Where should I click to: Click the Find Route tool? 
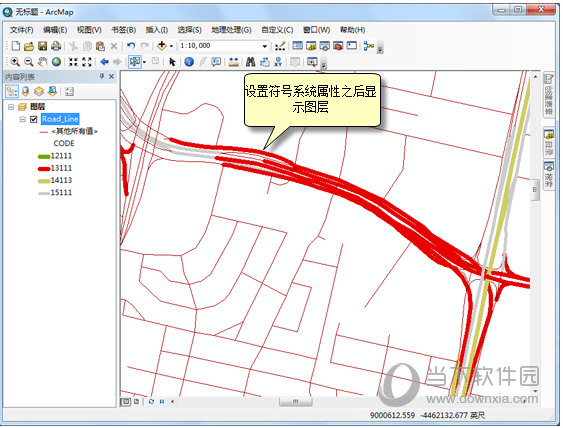(x=265, y=62)
